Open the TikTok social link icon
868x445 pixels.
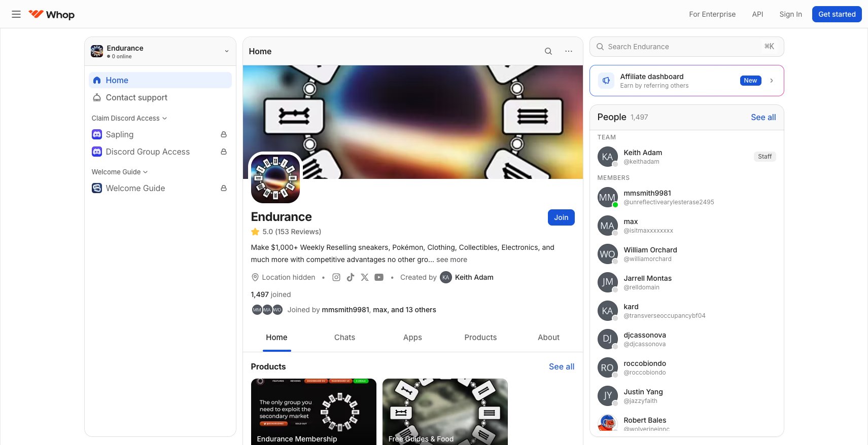350,277
